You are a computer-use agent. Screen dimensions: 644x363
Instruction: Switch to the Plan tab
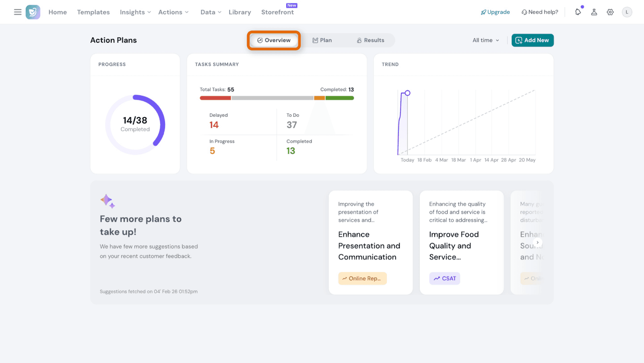point(322,40)
